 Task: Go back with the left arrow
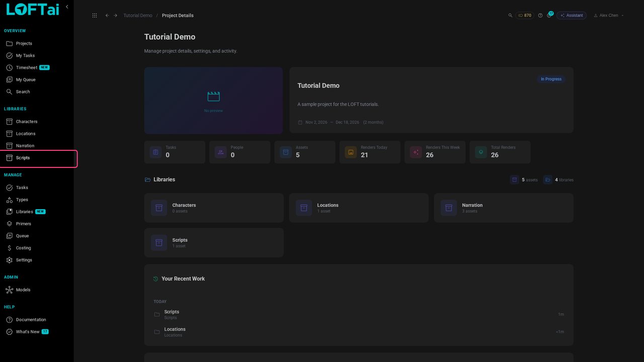(107, 16)
